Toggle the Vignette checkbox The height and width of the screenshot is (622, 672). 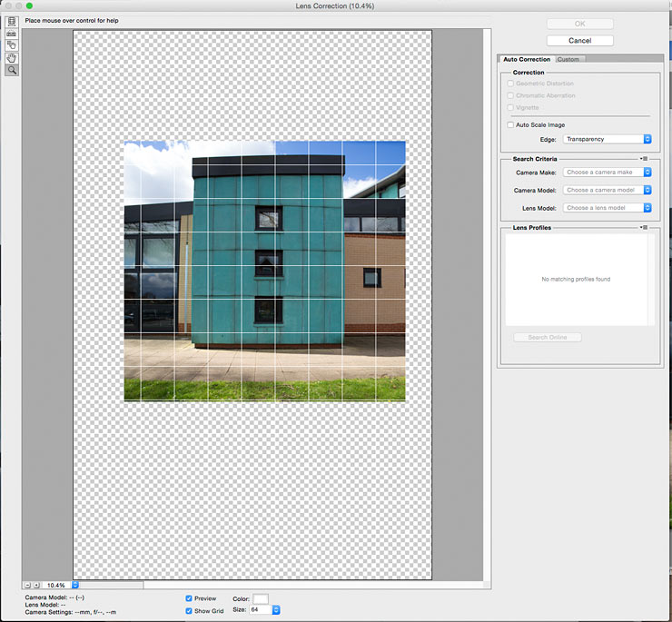pyautogui.click(x=510, y=107)
